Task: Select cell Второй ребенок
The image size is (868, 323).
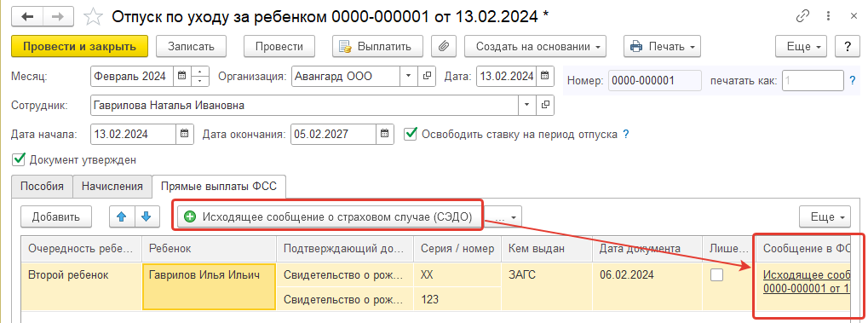Action: pyautogui.click(x=82, y=287)
